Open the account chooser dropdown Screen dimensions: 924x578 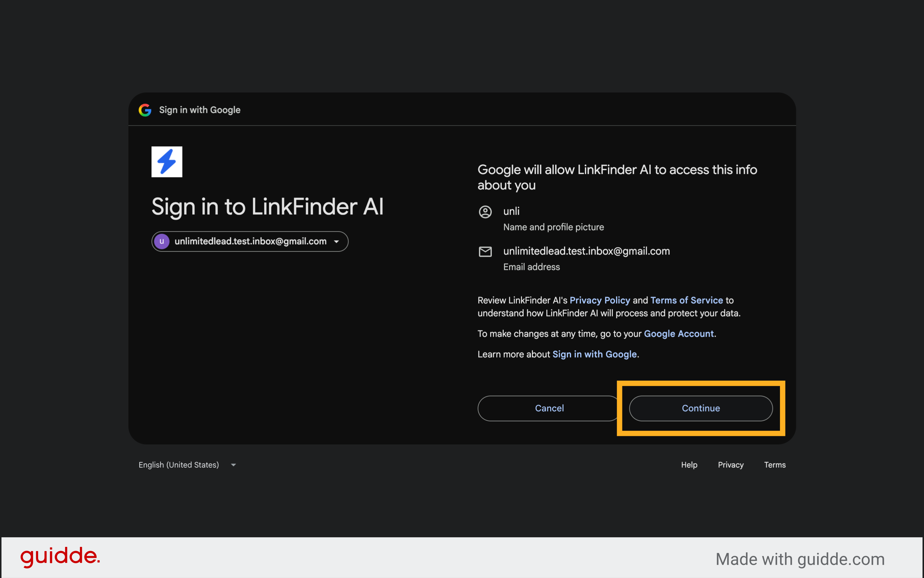[x=250, y=241]
